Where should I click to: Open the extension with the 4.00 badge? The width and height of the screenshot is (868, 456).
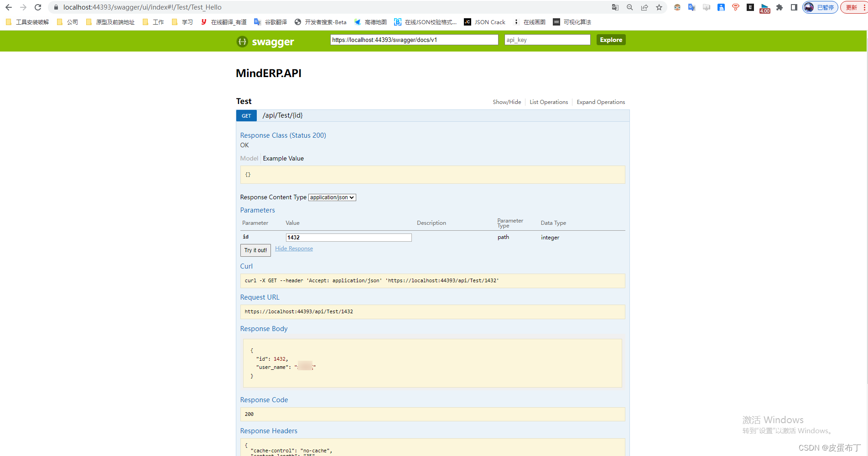coord(765,8)
